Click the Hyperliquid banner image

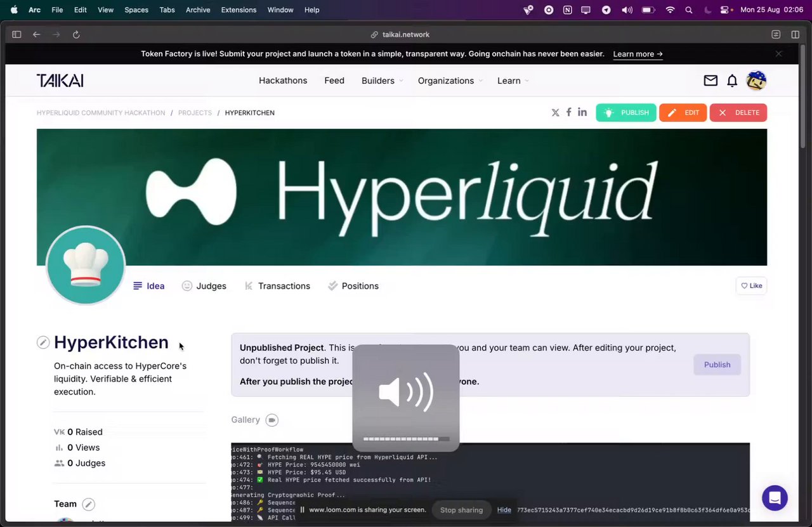(x=402, y=197)
